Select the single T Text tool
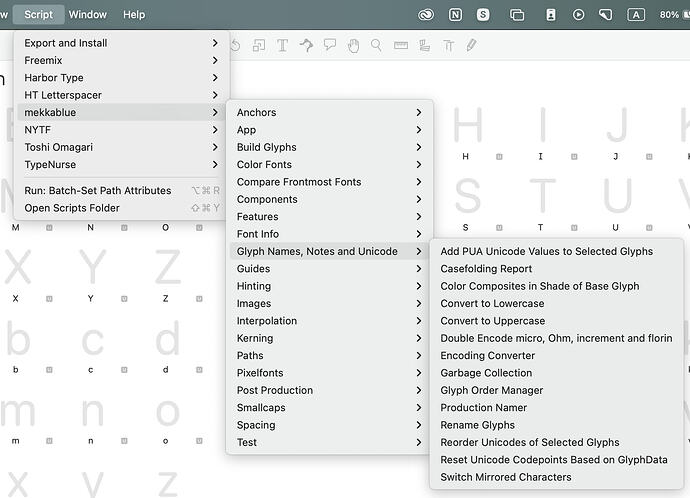Screen dimensions: 690x498 point(283,45)
